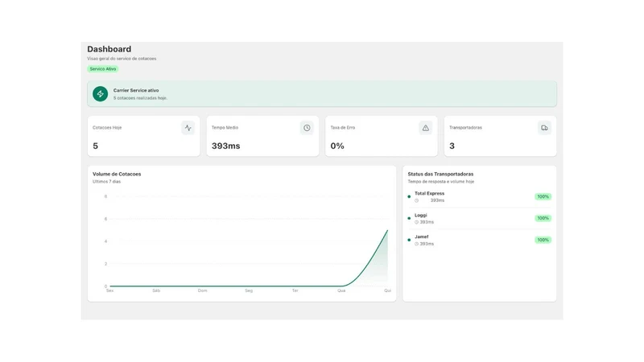
Task: Click the Ultimos 7 dias subtitle
Action: 107,182
